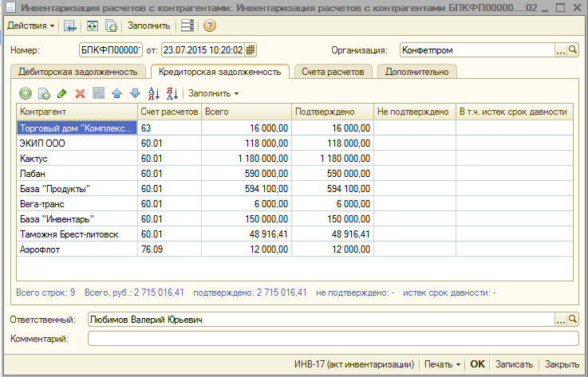Click the finish editing icon in table toolbar

(99, 93)
